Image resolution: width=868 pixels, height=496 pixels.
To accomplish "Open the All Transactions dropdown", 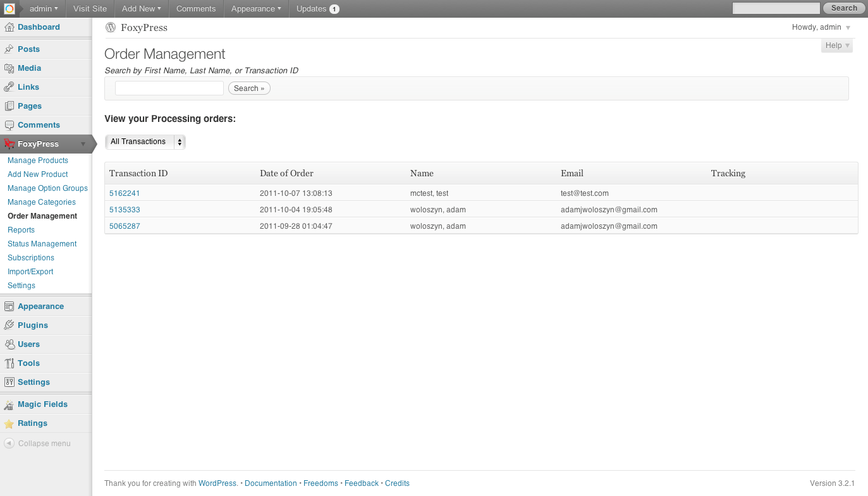I will tap(145, 142).
